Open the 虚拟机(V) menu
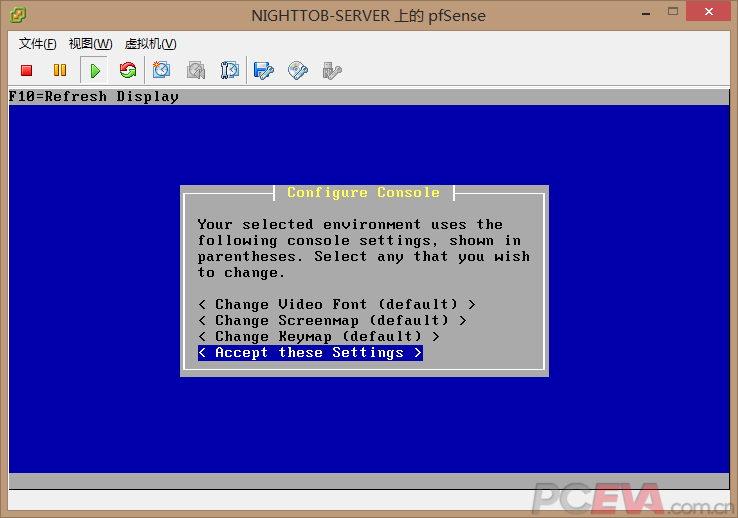This screenshot has height=518, width=738. (x=150, y=44)
